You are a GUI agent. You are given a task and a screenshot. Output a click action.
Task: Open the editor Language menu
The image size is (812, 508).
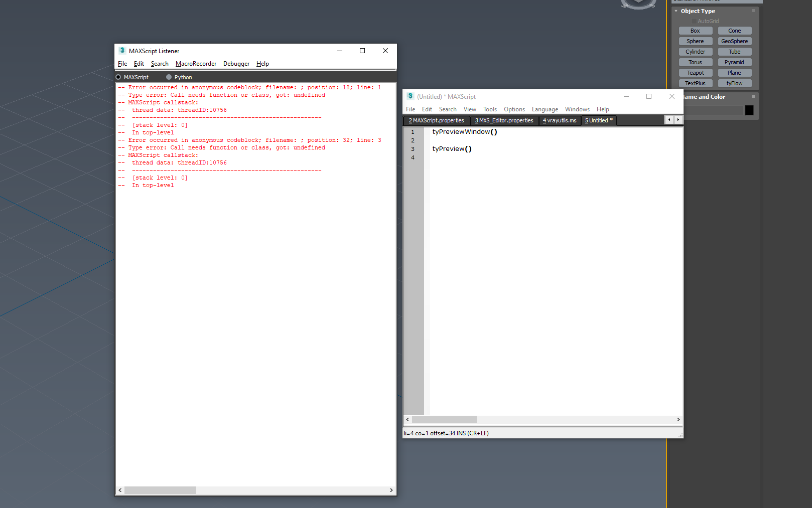pos(545,109)
